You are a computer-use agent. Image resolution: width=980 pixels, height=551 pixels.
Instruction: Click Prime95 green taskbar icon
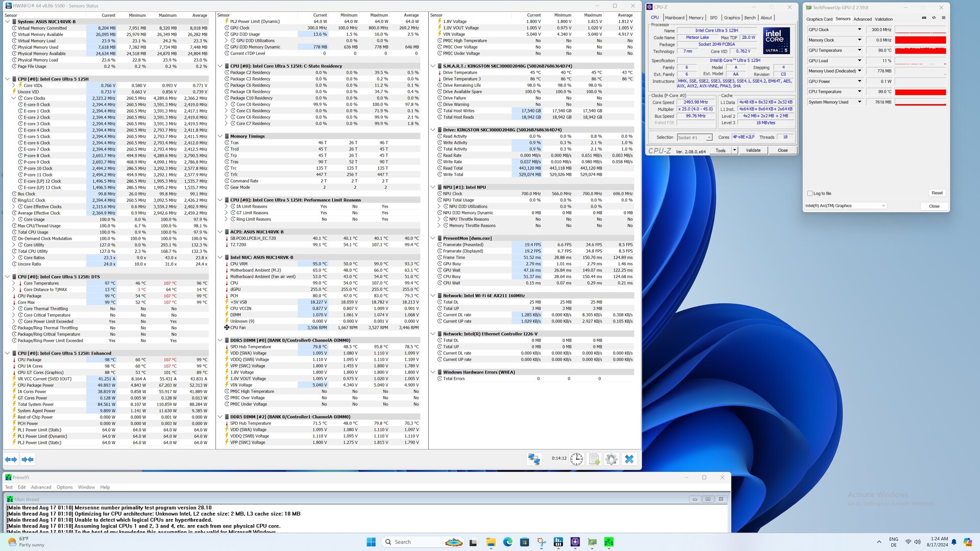[x=609, y=542]
